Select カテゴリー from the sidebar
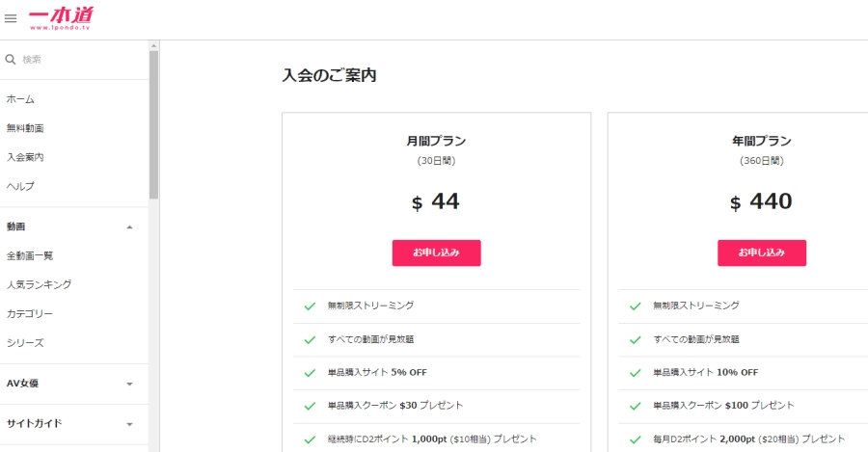 [30, 313]
